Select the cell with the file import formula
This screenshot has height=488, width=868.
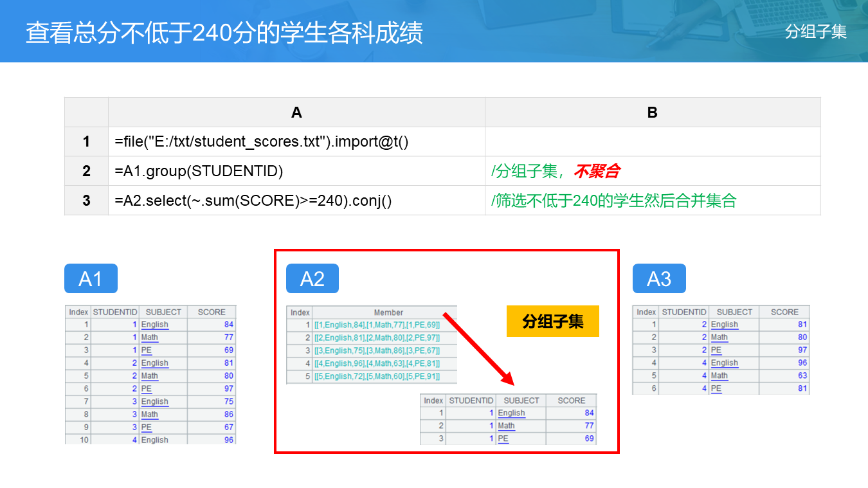tap(296, 141)
